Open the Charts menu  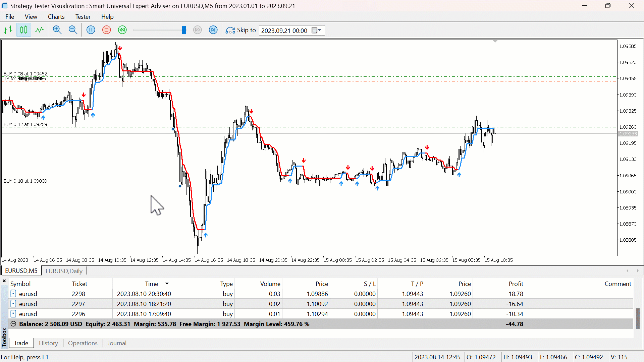[56, 17]
